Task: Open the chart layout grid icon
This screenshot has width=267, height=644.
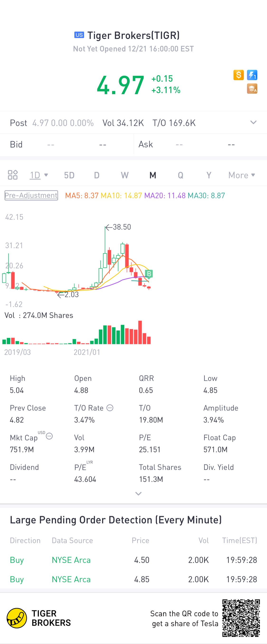Action: (13, 175)
